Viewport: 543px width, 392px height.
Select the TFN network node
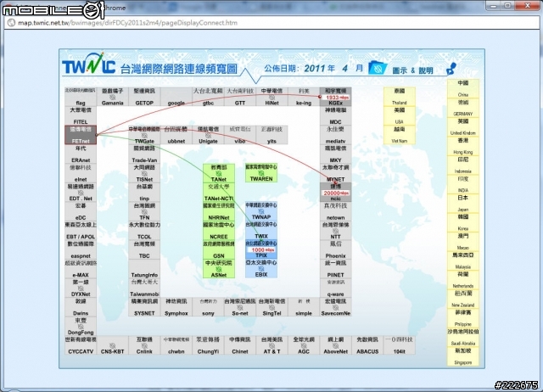pos(144,211)
